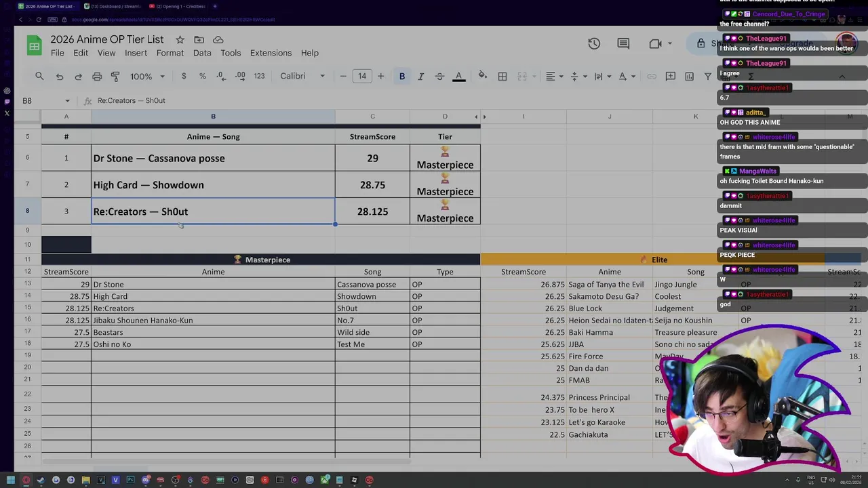Open the Help menu
Viewport: 868px width, 488px height.
click(310, 53)
